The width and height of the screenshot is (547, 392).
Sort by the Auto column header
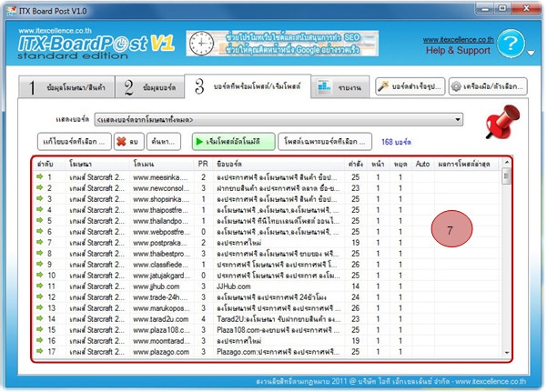tap(423, 164)
